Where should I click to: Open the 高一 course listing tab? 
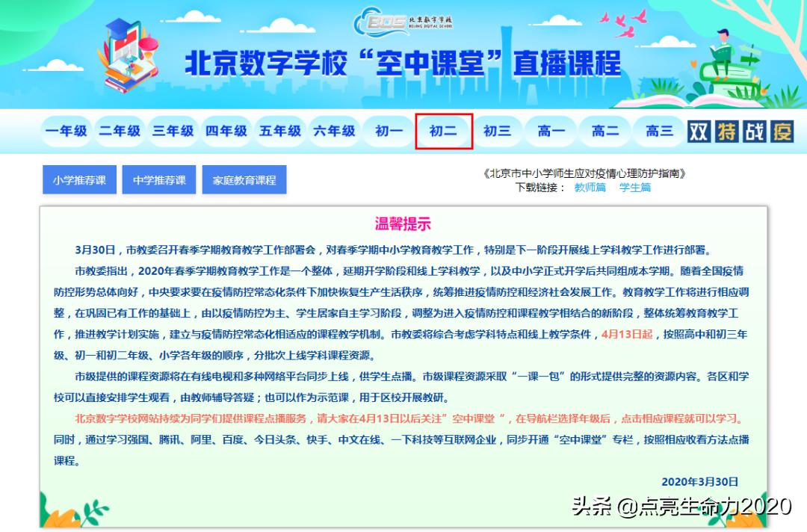pyautogui.click(x=551, y=131)
